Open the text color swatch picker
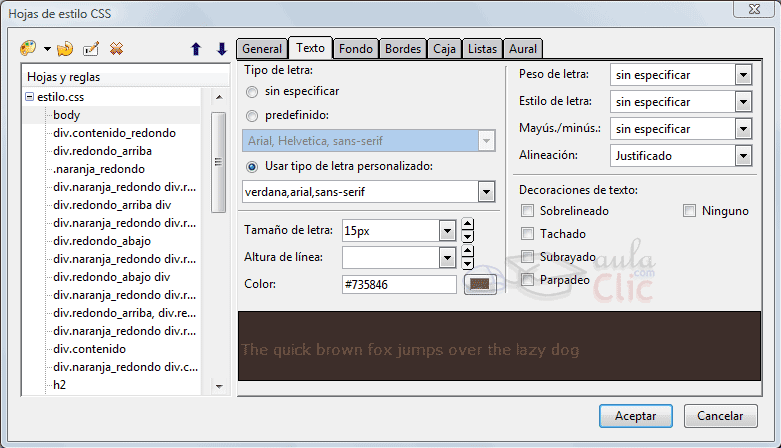Viewport: 781px width, 448px height. click(480, 285)
